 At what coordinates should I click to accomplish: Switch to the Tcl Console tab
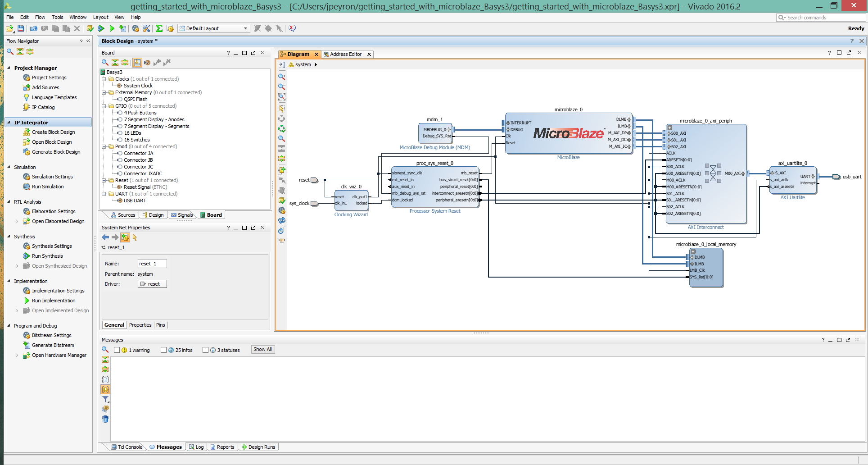point(127,447)
